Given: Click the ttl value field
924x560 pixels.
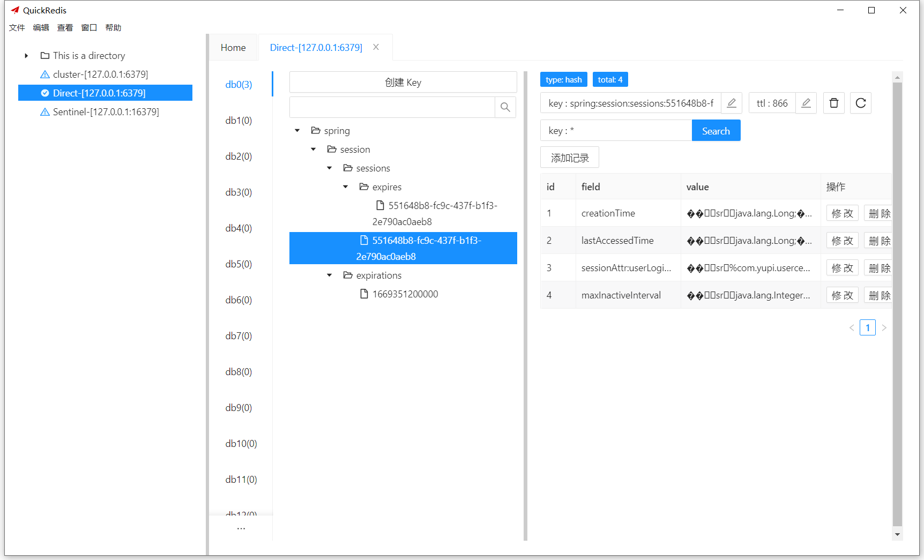Looking at the screenshot, I should coord(772,103).
